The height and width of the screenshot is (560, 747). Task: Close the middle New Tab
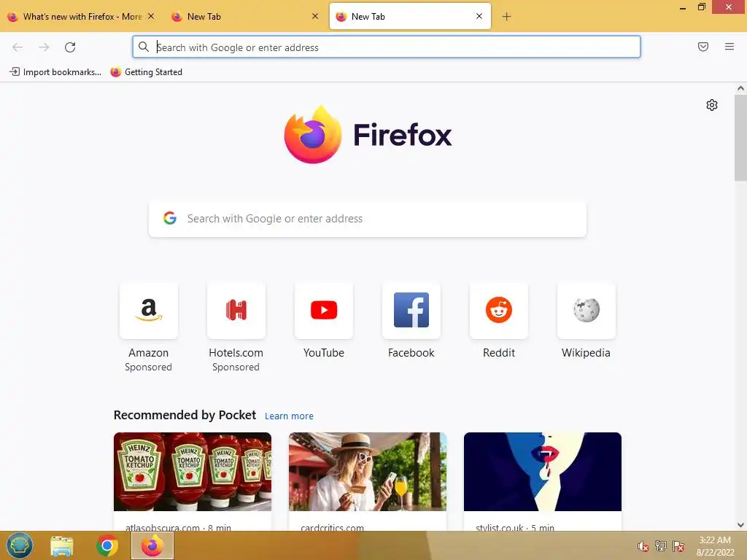pyautogui.click(x=315, y=16)
